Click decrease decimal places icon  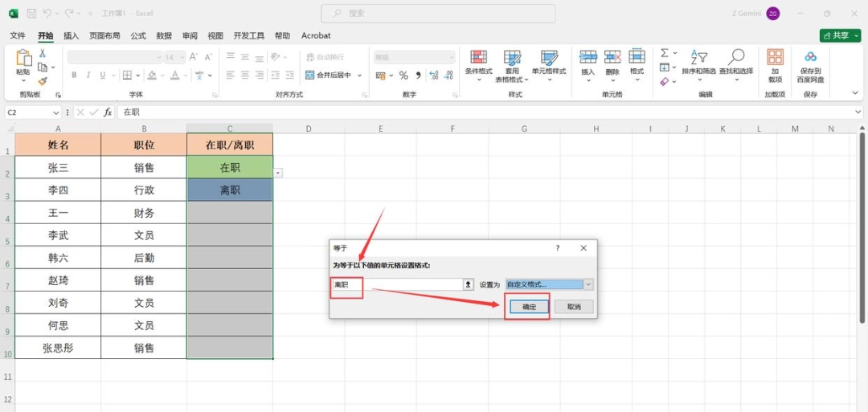point(449,75)
